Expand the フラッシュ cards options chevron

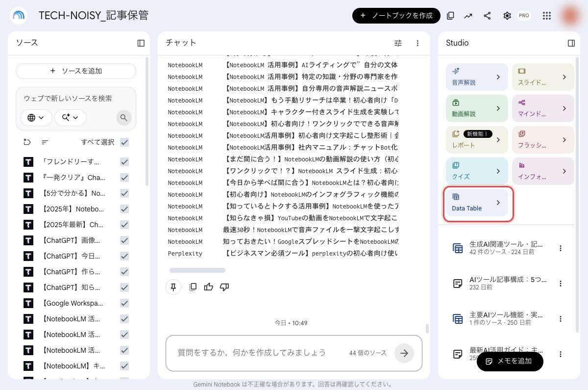pyautogui.click(x=564, y=140)
